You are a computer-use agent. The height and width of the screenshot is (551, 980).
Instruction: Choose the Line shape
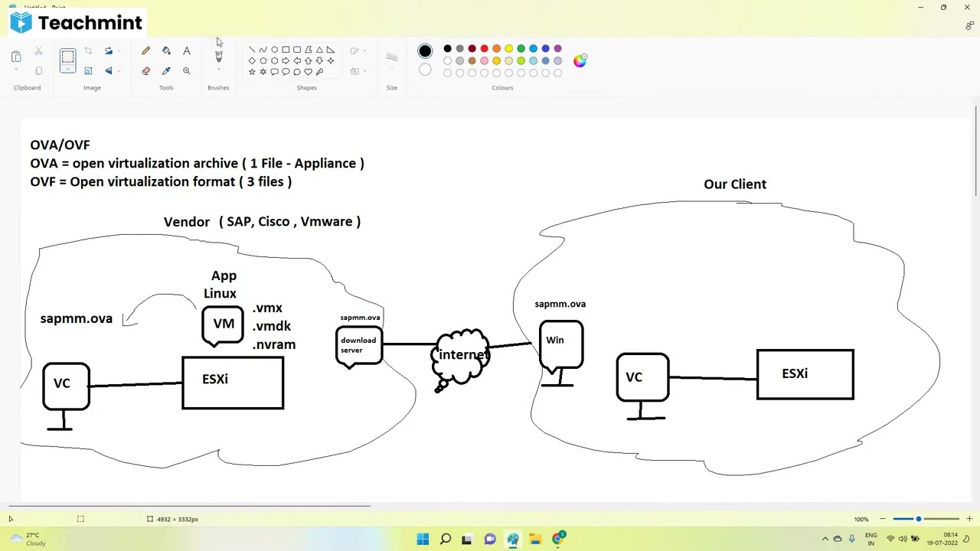click(x=252, y=50)
